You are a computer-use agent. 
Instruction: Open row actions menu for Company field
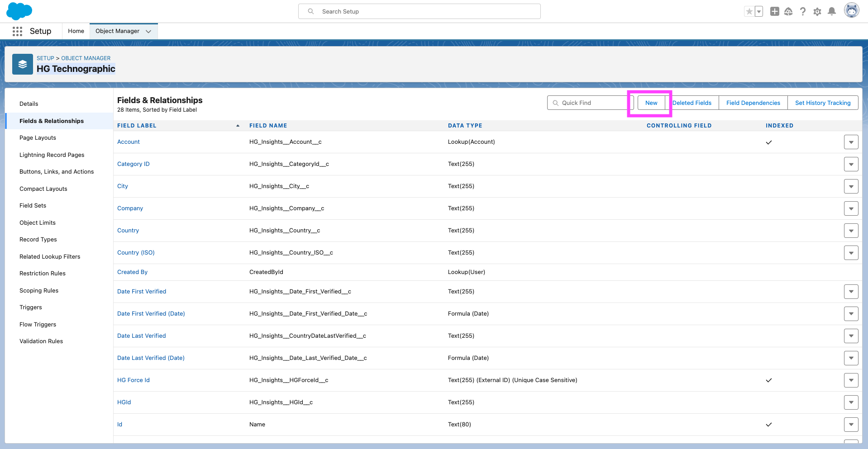click(x=851, y=208)
